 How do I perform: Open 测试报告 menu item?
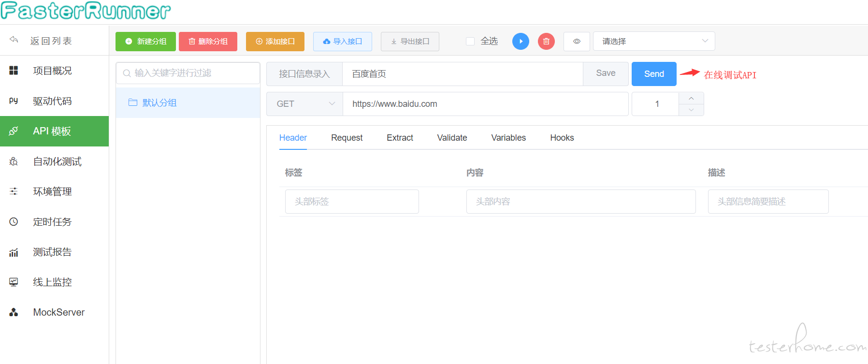tap(54, 252)
